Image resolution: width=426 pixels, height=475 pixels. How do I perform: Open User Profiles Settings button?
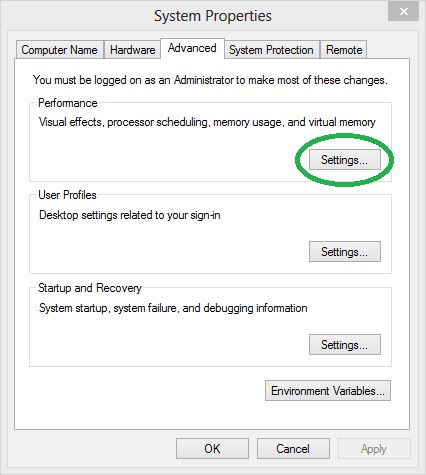point(345,252)
